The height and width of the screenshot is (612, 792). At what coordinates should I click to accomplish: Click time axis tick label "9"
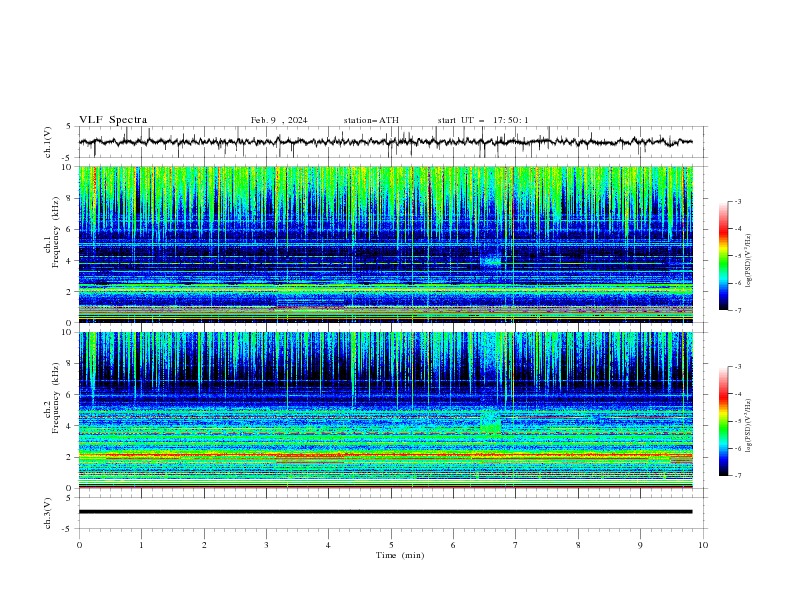click(640, 545)
